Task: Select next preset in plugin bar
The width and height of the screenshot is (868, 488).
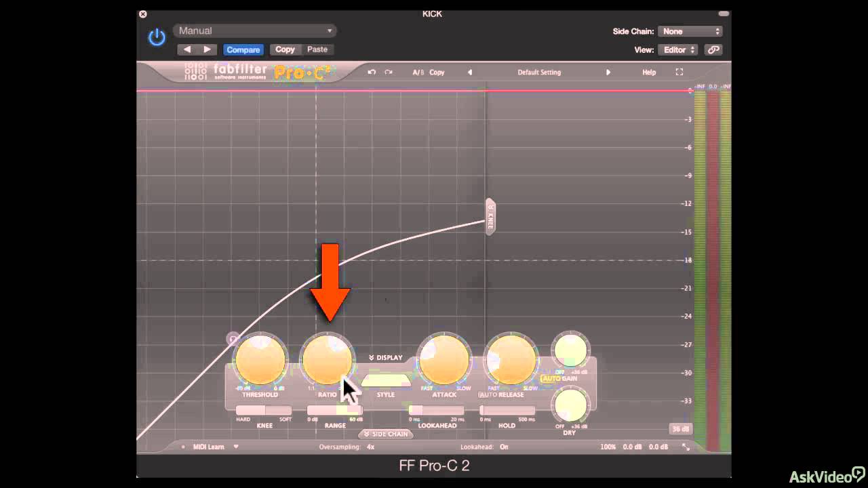Action: [x=608, y=72]
